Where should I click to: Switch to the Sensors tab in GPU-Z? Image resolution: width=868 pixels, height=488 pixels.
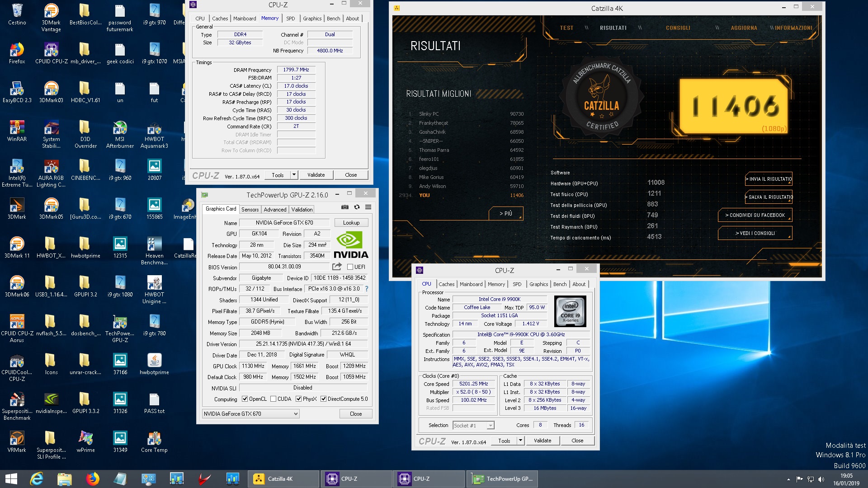(x=250, y=210)
